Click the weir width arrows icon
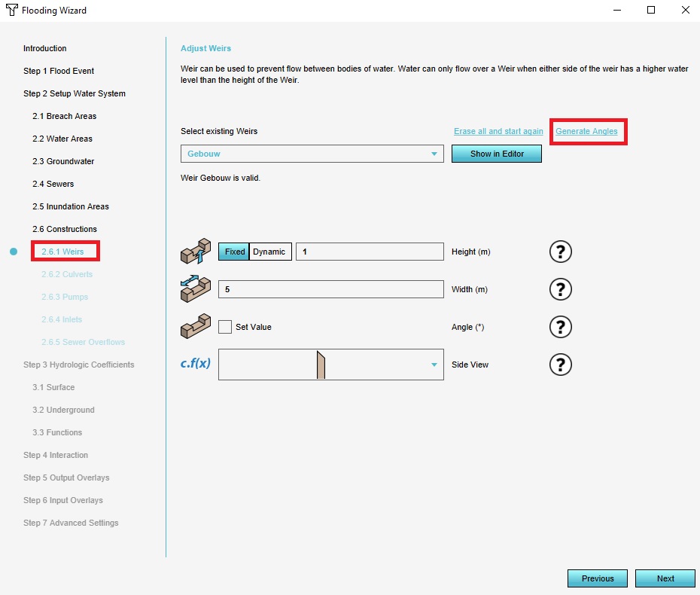Screen dimensions: 700x595 tap(196, 289)
